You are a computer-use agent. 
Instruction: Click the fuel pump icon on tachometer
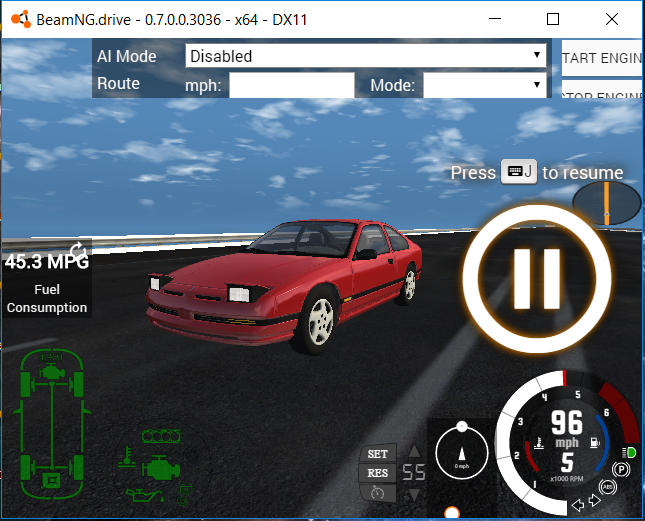595,442
